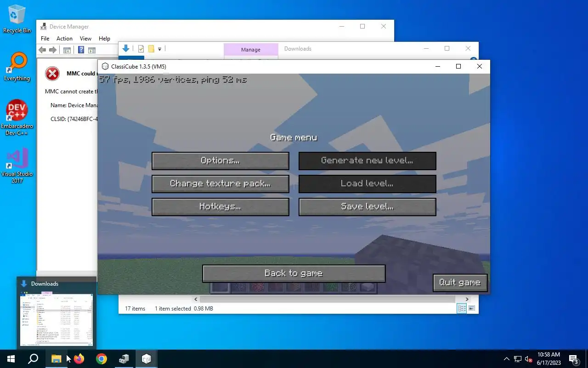Click Forward arrow in Device Manager toolbar

53,50
